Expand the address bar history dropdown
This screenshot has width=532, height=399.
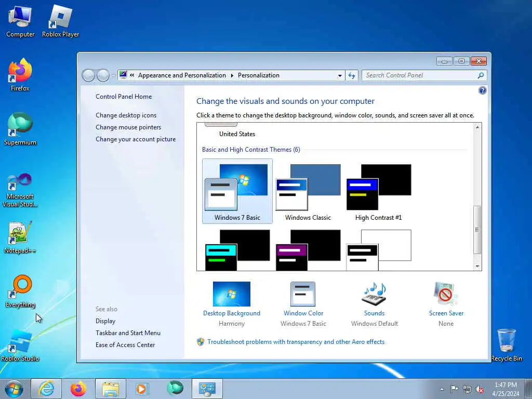pos(340,76)
